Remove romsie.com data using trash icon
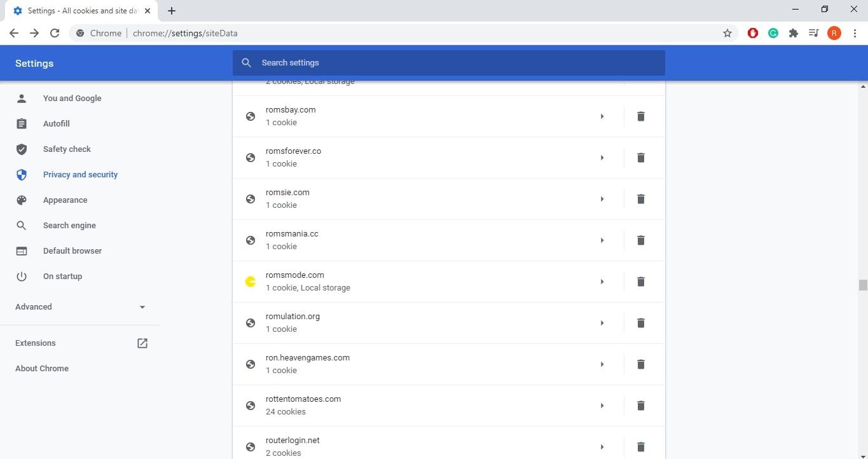Viewport: 868px width, 459px height. (641, 199)
